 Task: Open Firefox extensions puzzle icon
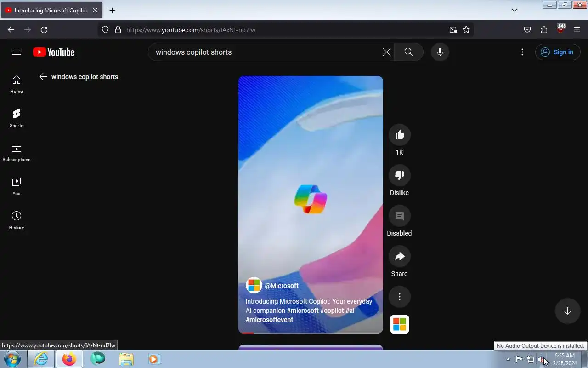[x=544, y=30]
